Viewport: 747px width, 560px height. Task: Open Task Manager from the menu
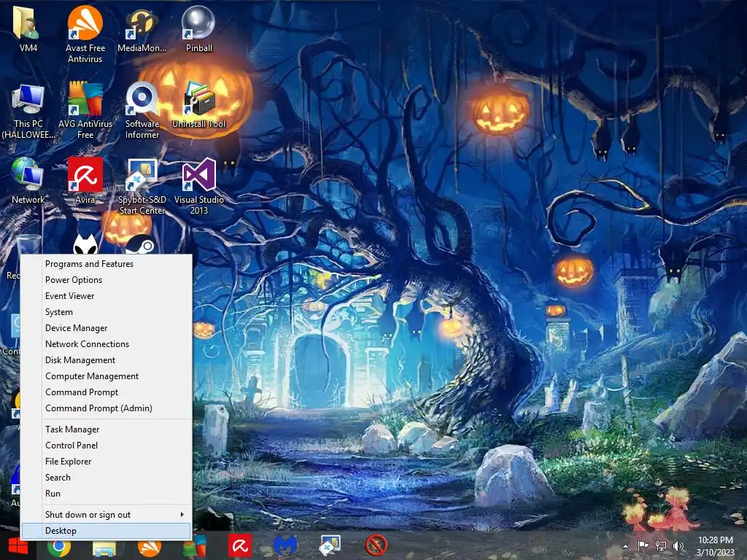[107, 429]
